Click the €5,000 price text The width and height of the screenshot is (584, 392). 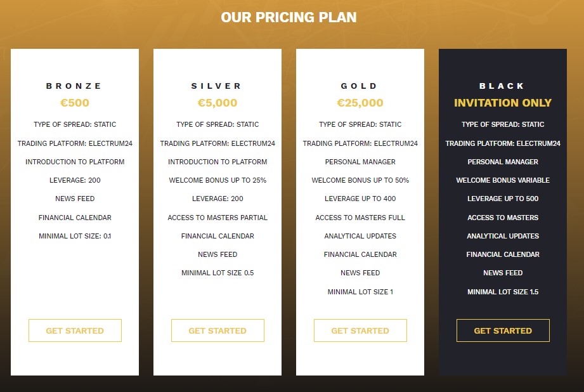point(217,103)
